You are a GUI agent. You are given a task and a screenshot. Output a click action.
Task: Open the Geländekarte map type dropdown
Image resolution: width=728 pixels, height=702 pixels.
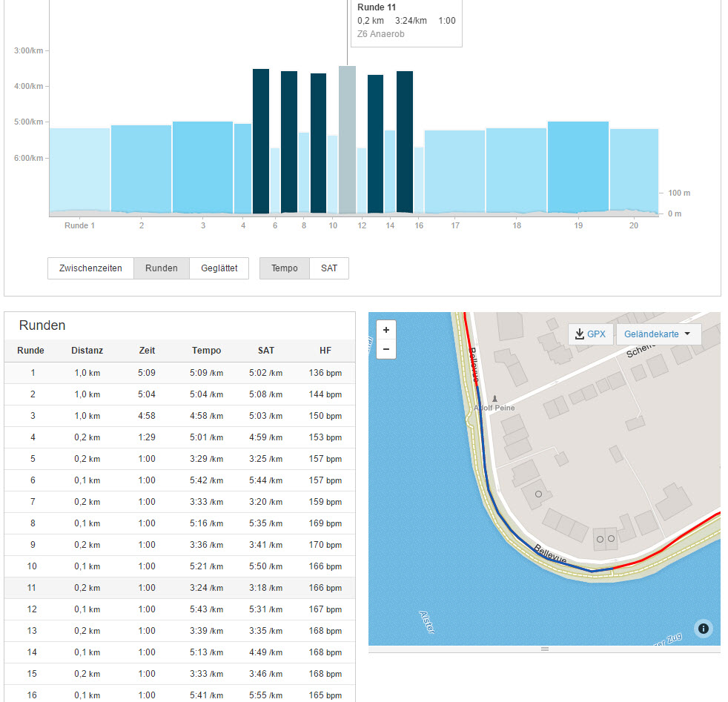pyautogui.click(x=658, y=334)
